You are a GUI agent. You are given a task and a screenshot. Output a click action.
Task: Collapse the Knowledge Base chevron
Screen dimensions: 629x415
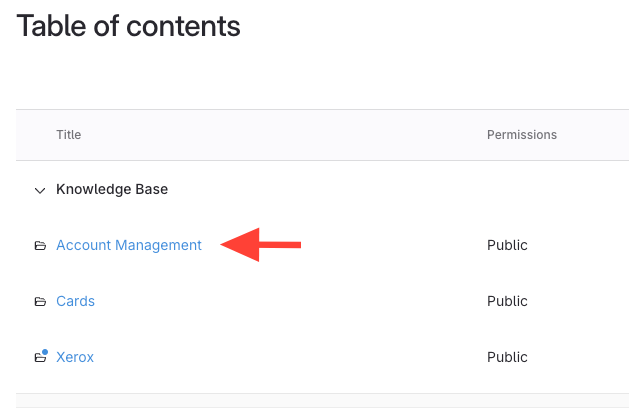(x=40, y=189)
